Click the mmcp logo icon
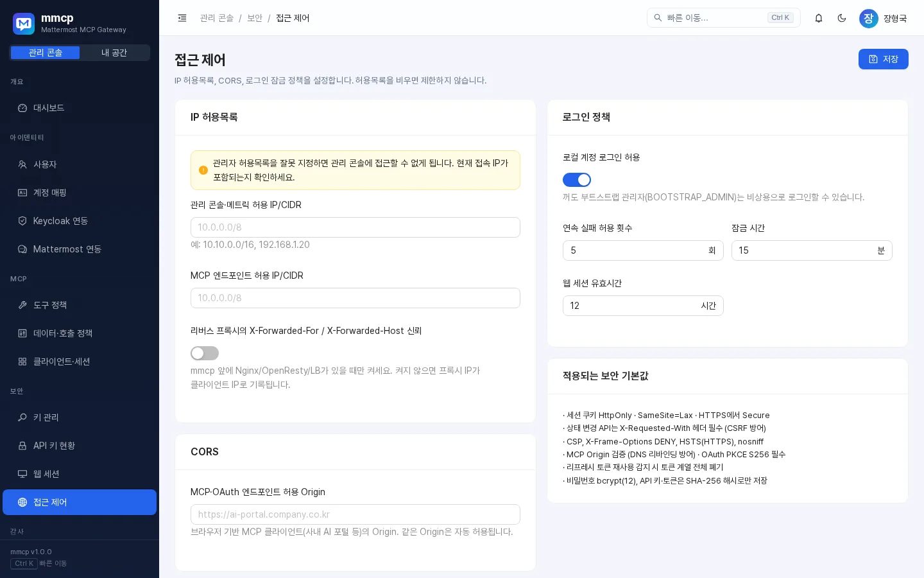This screenshot has width=924, height=578. (x=24, y=24)
